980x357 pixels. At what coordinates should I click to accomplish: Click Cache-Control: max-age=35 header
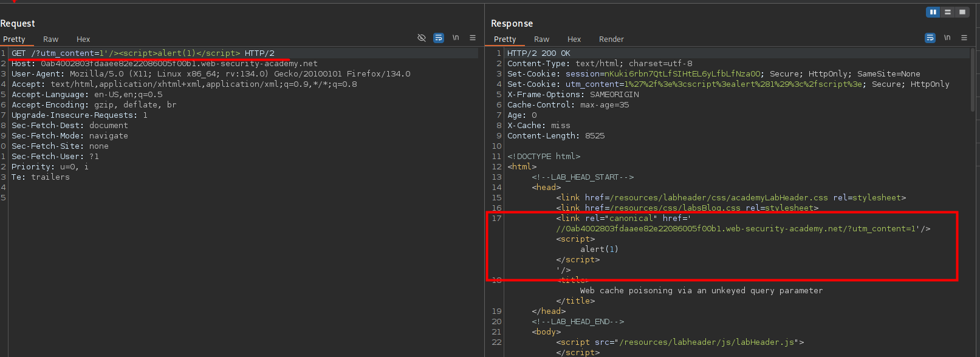coord(568,105)
